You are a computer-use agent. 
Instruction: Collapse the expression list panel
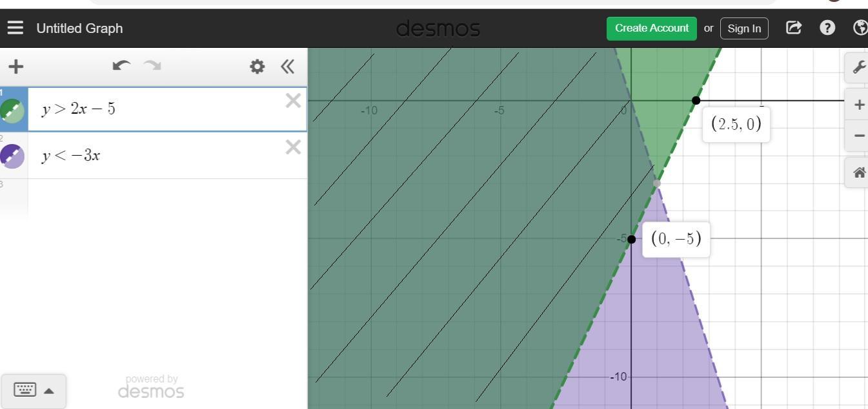point(288,66)
